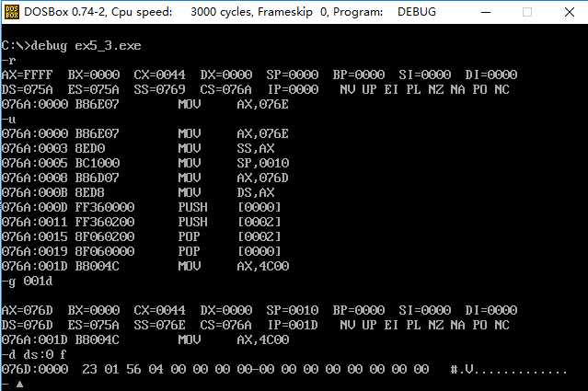The width and height of the screenshot is (588, 391).
Task: Click the 'MOV DS,AX' instruction line
Action: pos(138,192)
